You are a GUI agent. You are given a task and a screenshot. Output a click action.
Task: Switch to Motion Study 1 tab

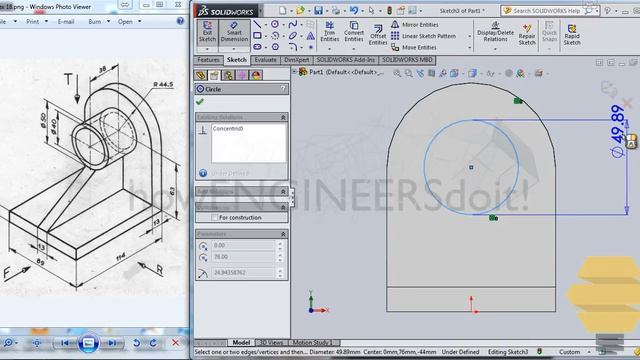313,342
